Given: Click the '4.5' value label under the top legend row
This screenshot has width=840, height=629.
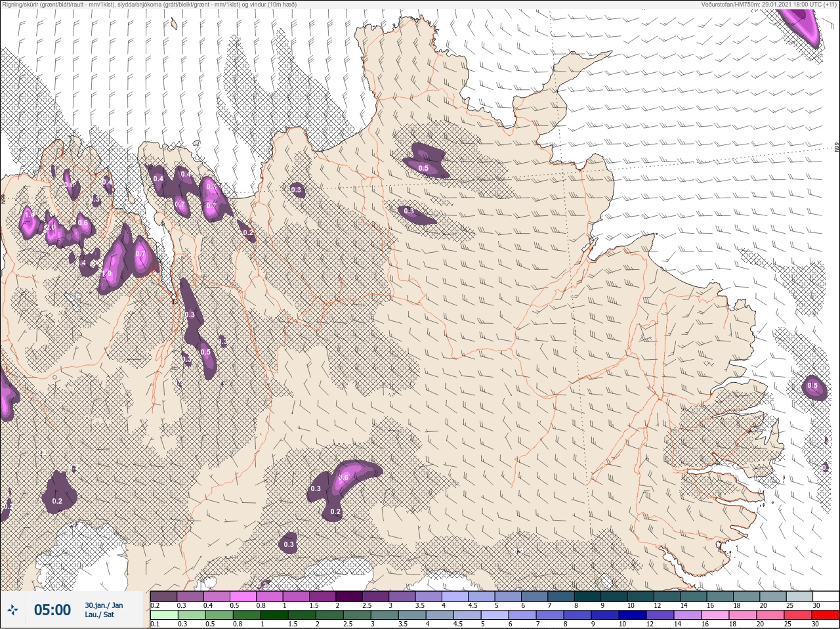Looking at the screenshot, I should coord(472,605).
